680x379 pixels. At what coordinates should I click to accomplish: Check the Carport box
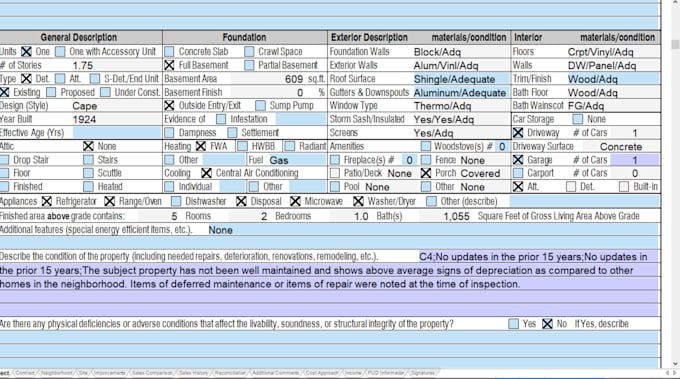518,173
